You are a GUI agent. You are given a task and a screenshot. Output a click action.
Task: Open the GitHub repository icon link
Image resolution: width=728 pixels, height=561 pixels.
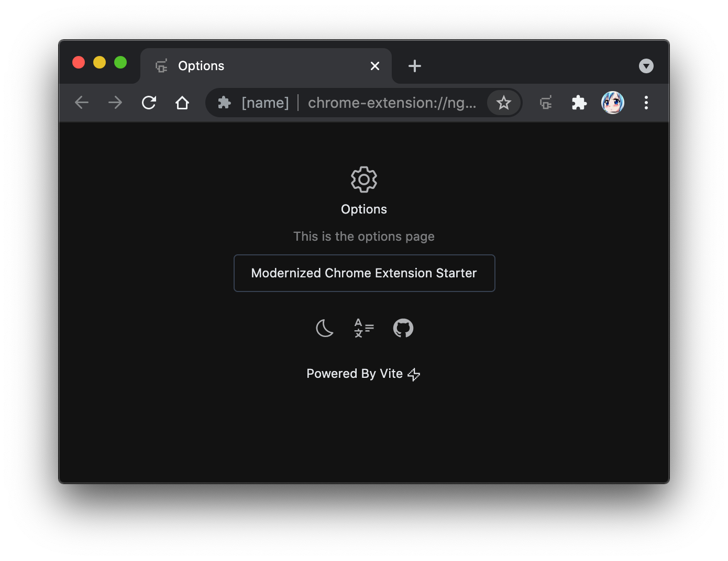pyautogui.click(x=403, y=328)
